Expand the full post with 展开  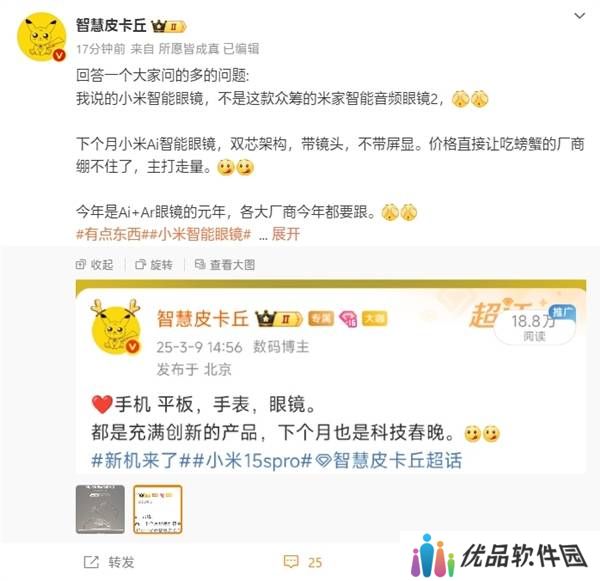285,233
